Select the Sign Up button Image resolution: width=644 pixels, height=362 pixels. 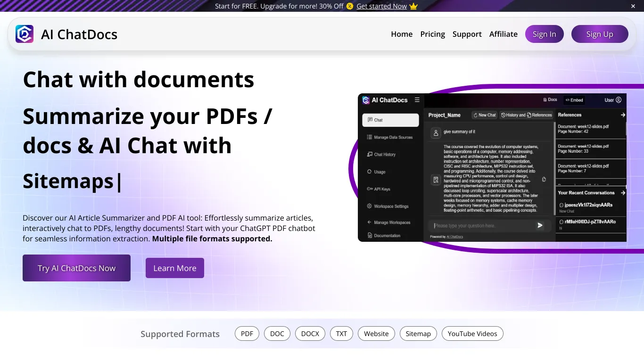600,34
